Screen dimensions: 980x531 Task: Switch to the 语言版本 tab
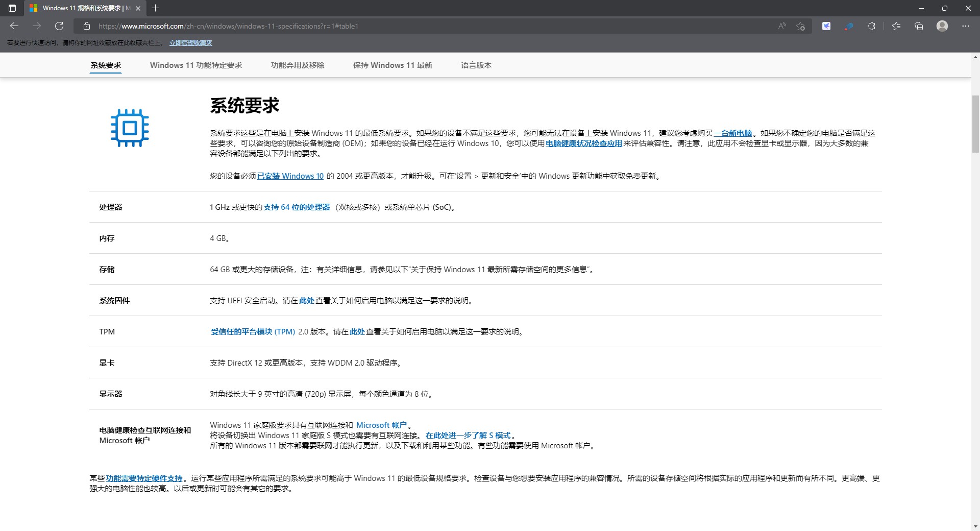pyautogui.click(x=476, y=65)
